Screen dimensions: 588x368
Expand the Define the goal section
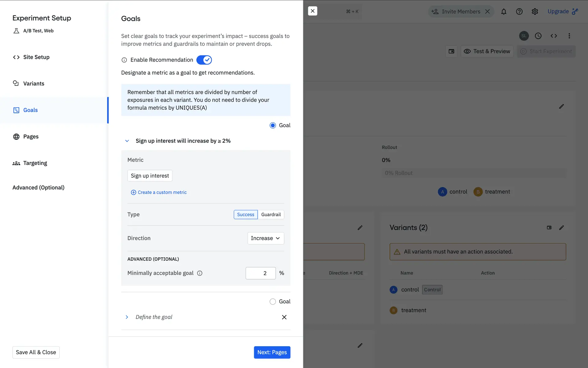coord(127,317)
